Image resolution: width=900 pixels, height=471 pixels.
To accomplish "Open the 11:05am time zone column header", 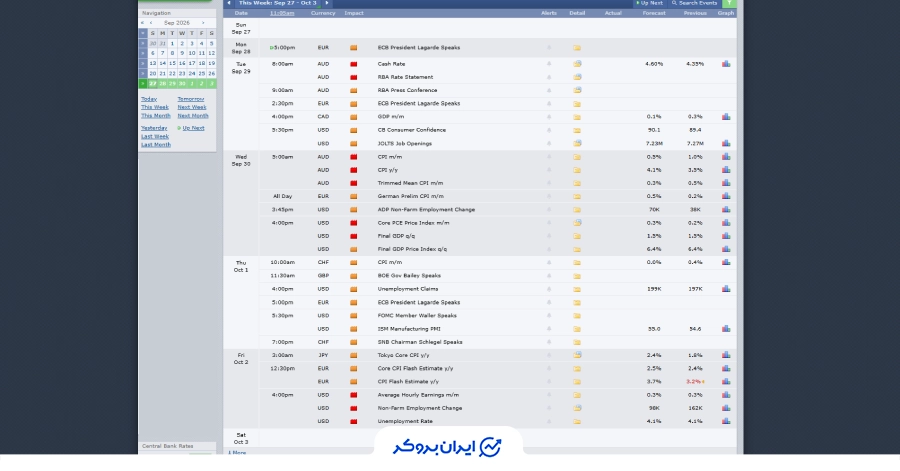I will (282, 13).
